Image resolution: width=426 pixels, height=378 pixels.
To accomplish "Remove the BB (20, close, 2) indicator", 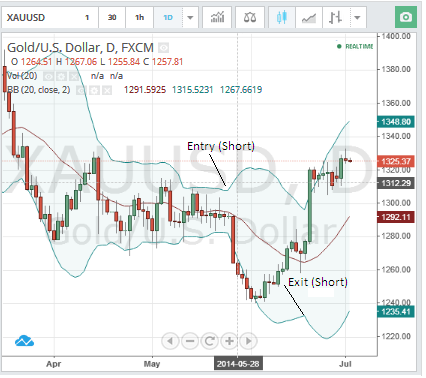I will 107,90.
